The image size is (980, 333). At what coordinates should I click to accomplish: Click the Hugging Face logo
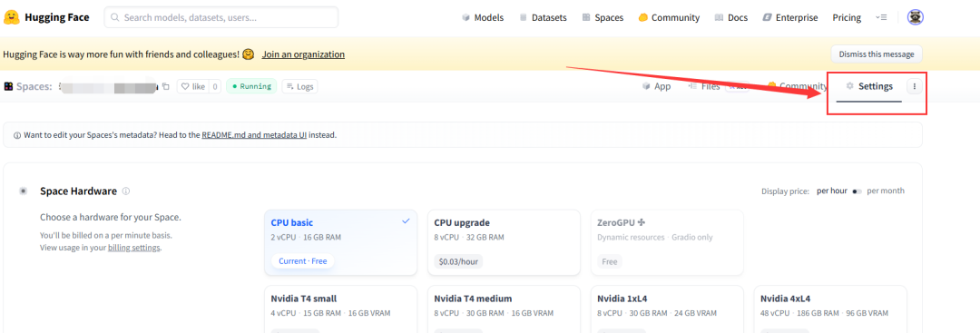point(46,17)
